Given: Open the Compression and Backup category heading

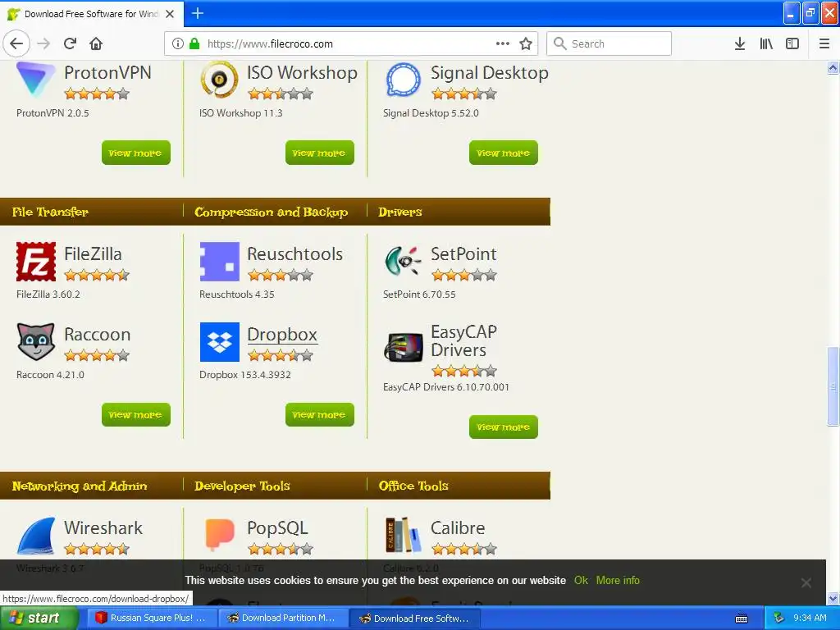Looking at the screenshot, I should tap(271, 212).
